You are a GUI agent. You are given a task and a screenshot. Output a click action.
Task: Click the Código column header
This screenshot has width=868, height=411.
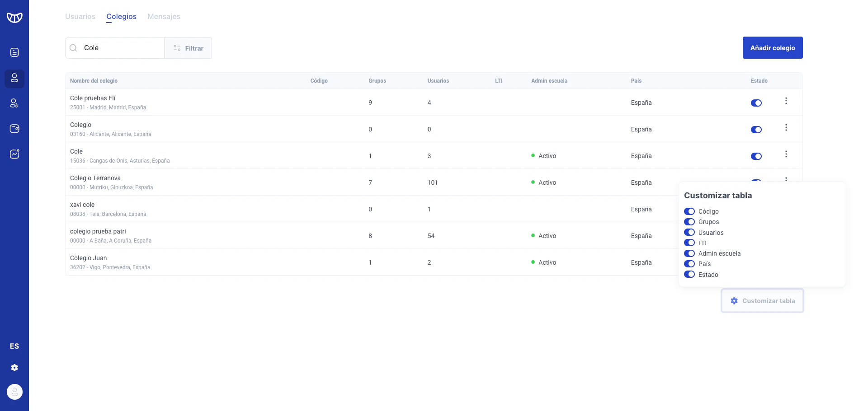[x=319, y=81]
